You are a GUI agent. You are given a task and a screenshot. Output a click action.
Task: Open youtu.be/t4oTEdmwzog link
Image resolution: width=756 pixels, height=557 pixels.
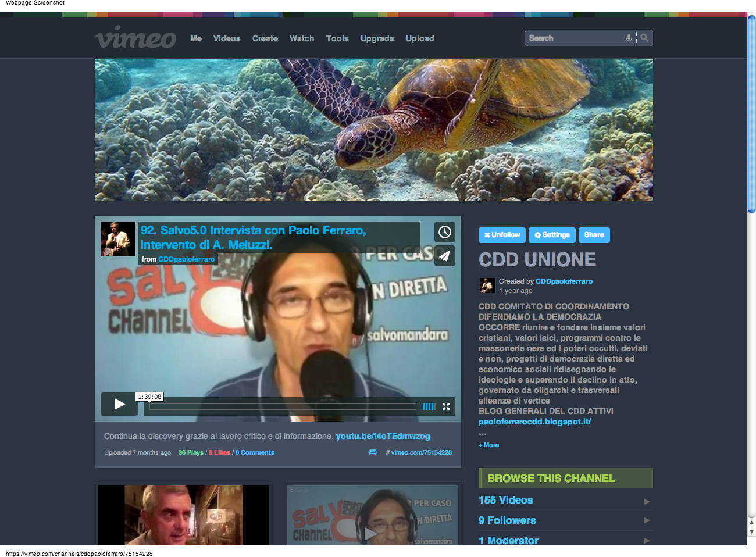[383, 436]
